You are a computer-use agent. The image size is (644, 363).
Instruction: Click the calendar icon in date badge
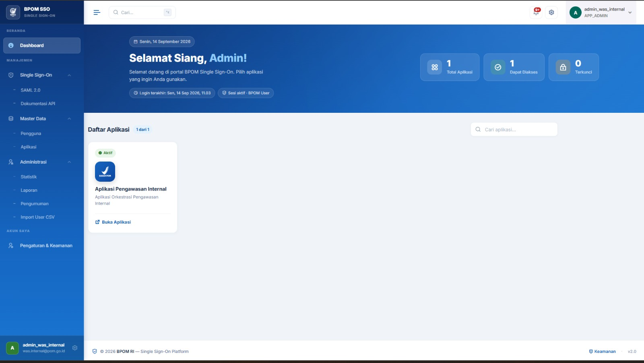[x=136, y=41]
